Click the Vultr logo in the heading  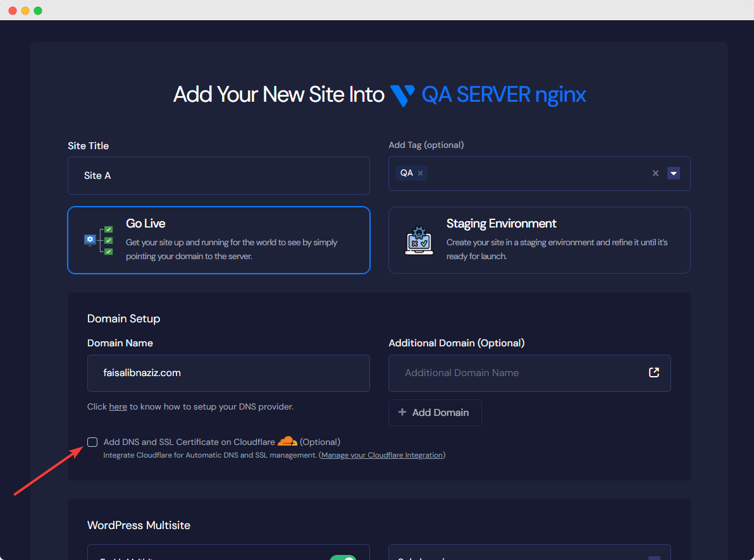402,95
